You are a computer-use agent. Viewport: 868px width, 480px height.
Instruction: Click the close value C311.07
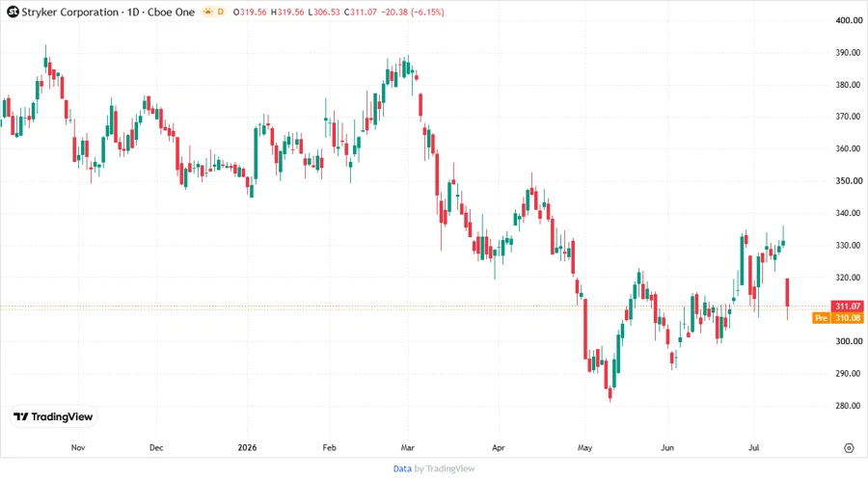(361, 12)
